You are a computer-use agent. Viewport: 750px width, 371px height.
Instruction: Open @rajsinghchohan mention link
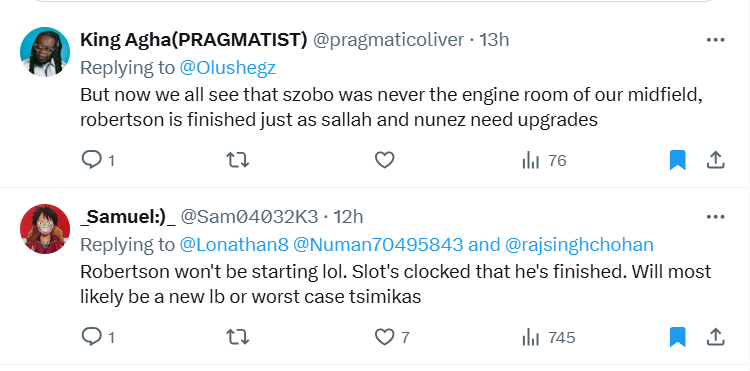[579, 245]
